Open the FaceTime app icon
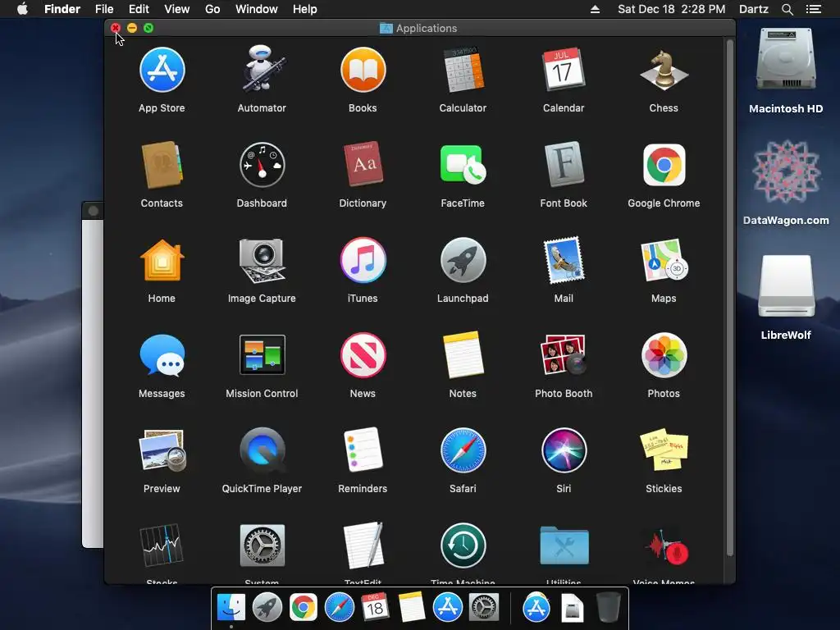Image resolution: width=840 pixels, height=630 pixels. click(x=463, y=165)
